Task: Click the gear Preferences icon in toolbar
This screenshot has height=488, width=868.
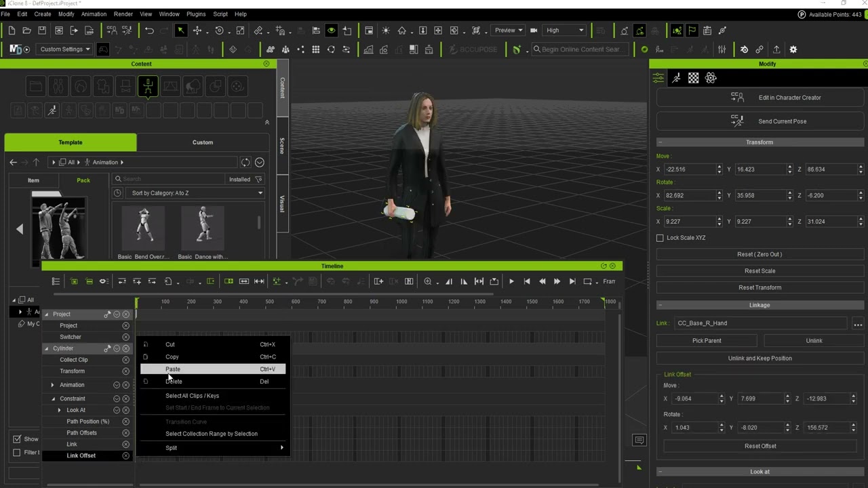Action: click(793, 49)
